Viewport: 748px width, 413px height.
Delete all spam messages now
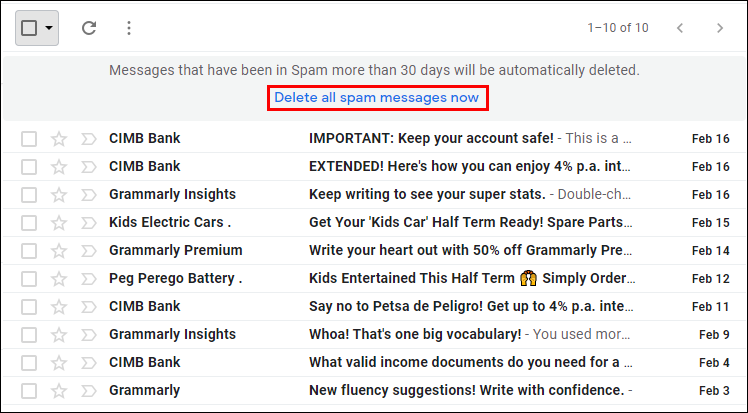[x=377, y=98]
